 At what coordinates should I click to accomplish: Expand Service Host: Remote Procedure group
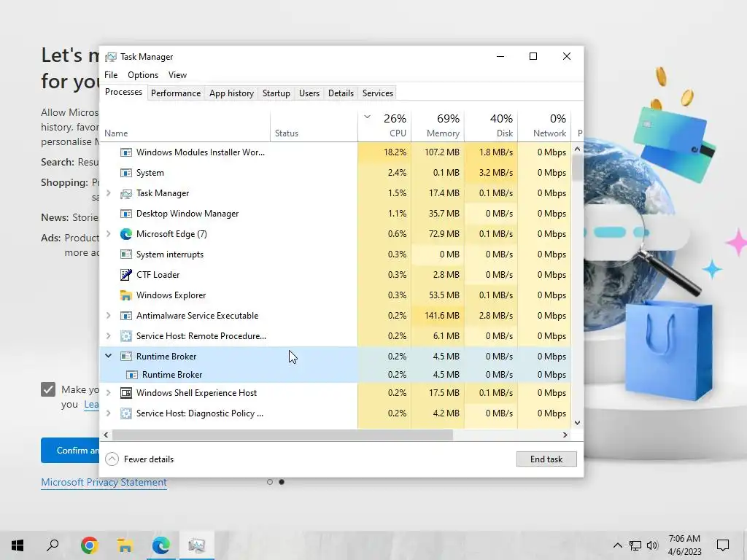coord(109,335)
